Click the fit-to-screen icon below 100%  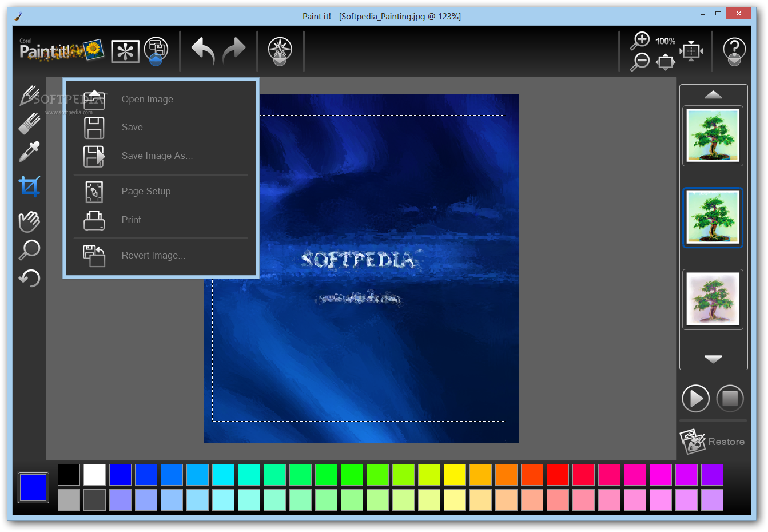[666, 61]
